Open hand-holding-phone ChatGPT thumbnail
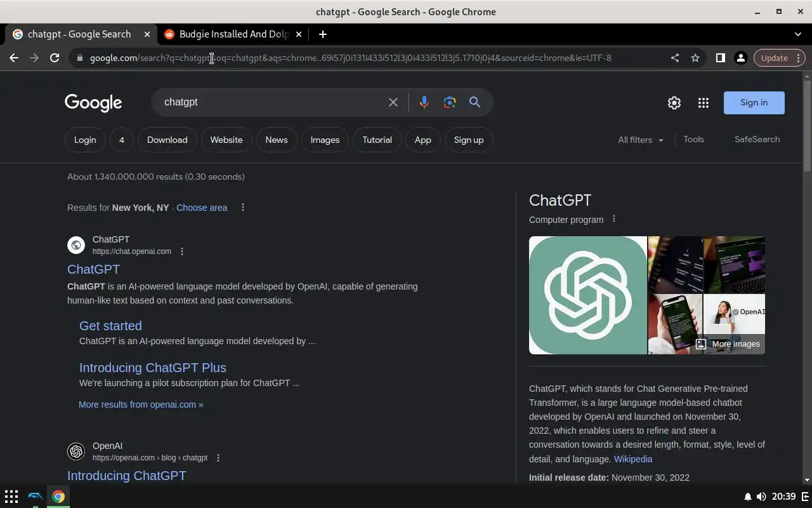Screen dimensions: 812x508 point(675,324)
